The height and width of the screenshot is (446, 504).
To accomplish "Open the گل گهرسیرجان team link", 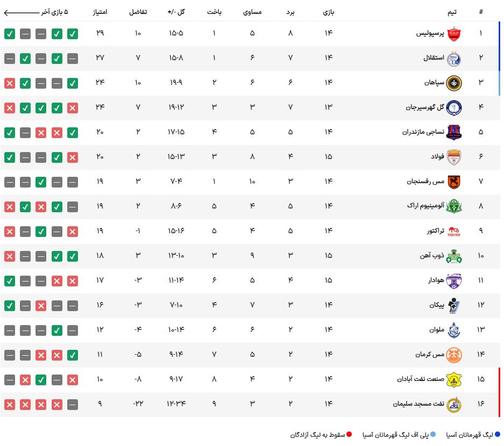I will click(424, 107).
